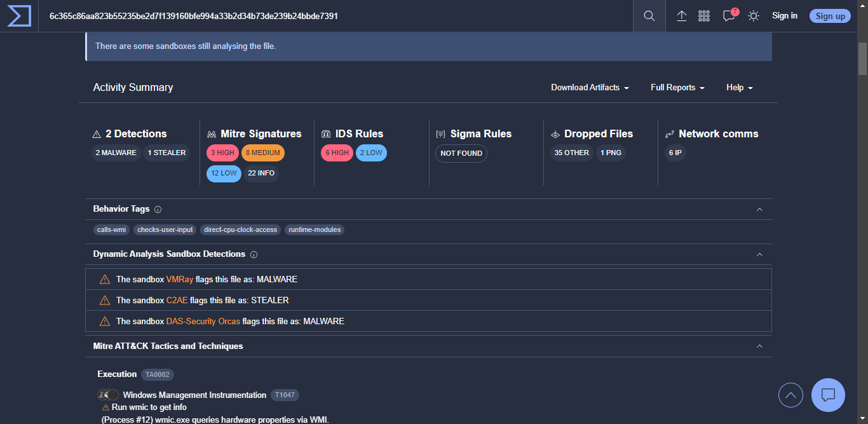868x424 pixels.
Task: Click the 1 STEALER detection badge
Action: click(x=166, y=153)
